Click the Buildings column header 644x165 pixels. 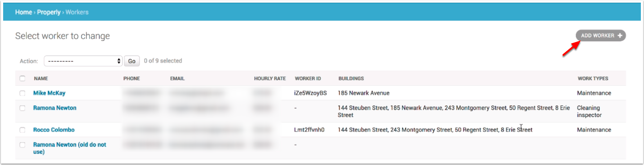pyautogui.click(x=351, y=78)
